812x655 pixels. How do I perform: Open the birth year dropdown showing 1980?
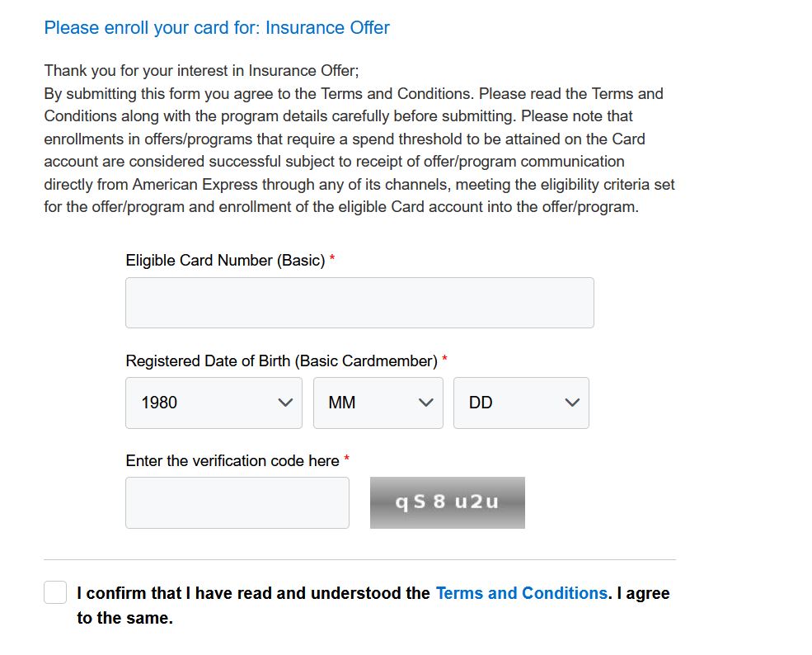coord(214,403)
